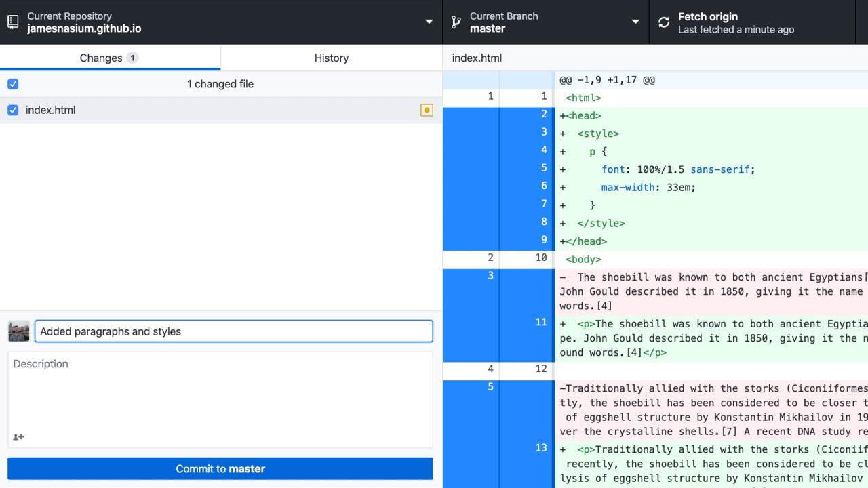Screen dimensions: 868x488
Task: Open the Current Branch dropdown
Action: pyautogui.click(x=635, y=22)
